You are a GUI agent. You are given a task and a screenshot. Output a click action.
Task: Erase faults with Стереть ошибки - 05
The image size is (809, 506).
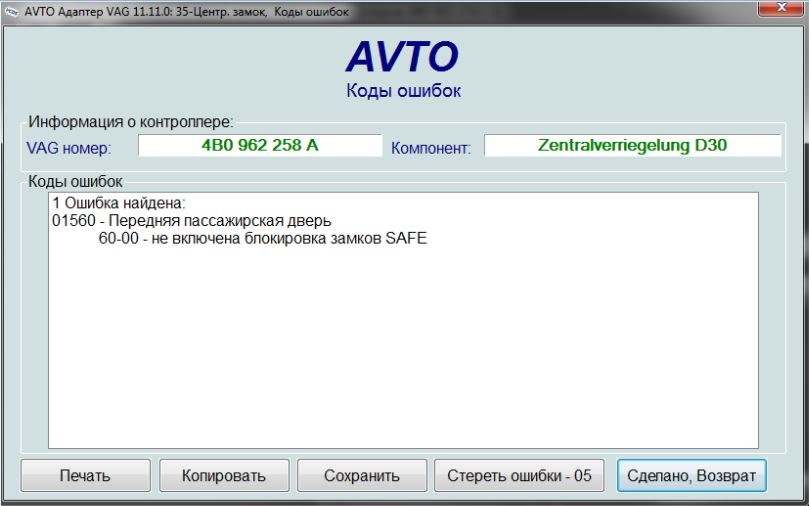coord(519,475)
